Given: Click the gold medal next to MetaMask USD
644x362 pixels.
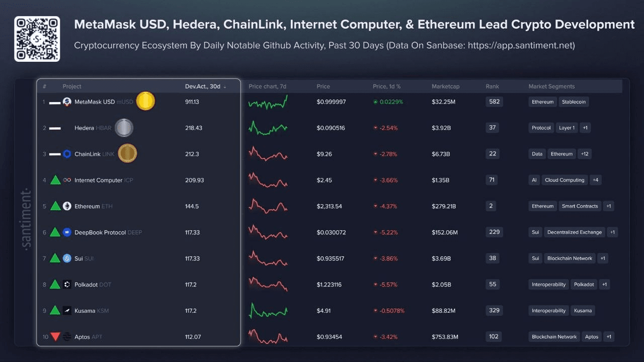Looking at the screenshot, I should pyautogui.click(x=145, y=102).
